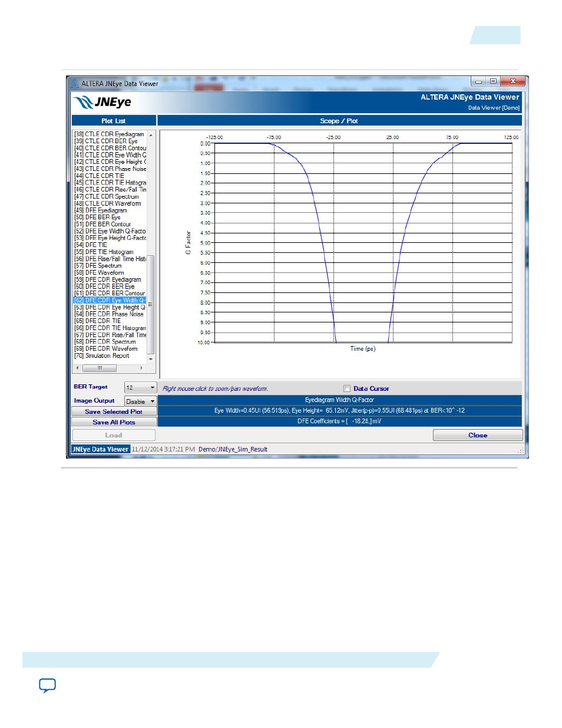This screenshot has height=728, width=562.
Task: Enable the Data Cursor checkbox
Action: pyautogui.click(x=347, y=388)
